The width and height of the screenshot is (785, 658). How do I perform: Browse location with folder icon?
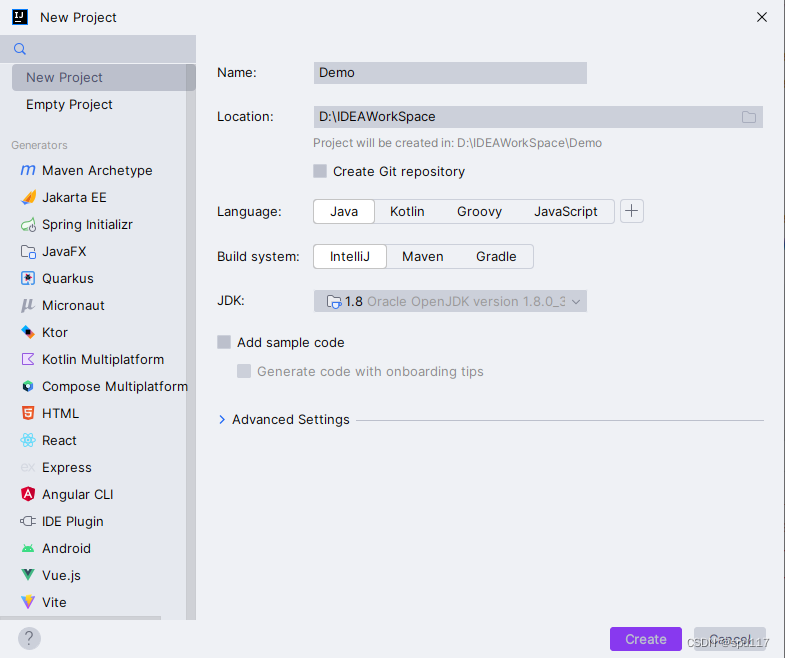click(x=749, y=117)
